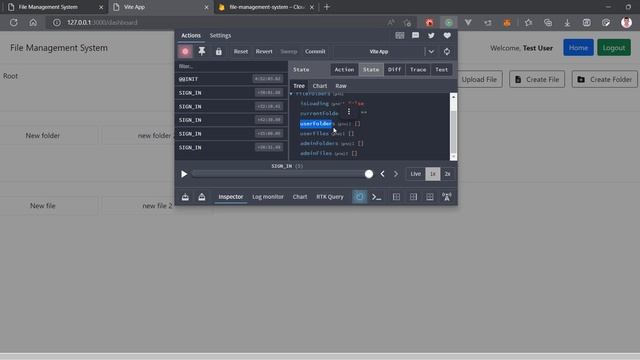This screenshot has width=640, height=360.
Task: Expand the instance selector chevron
Action: pyautogui.click(x=431, y=51)
